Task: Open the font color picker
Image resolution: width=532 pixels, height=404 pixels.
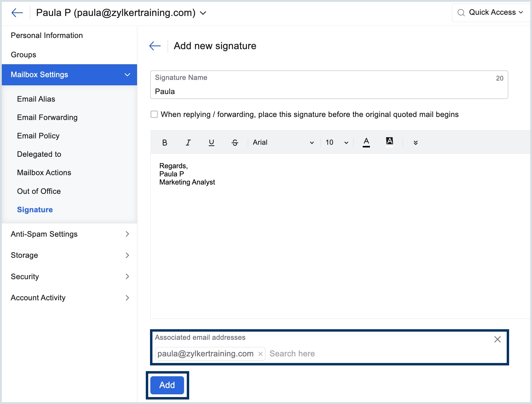Action: tap(366, 142)
